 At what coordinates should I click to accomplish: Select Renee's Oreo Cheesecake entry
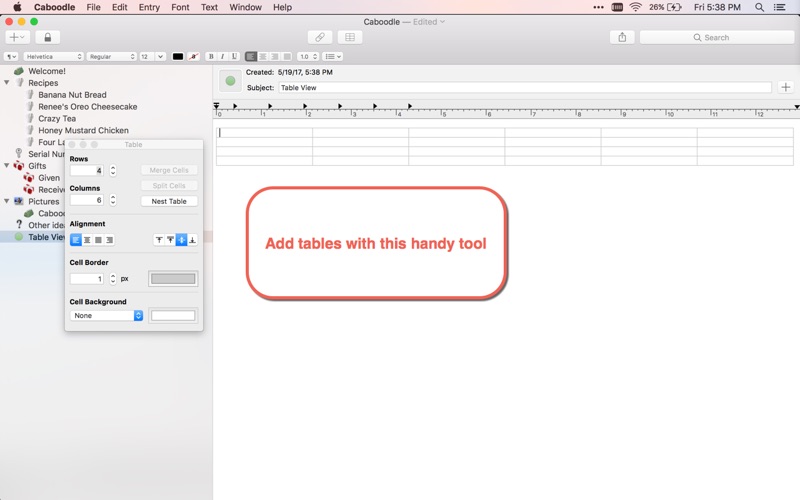pyautogui.click(x=88, y=107)
